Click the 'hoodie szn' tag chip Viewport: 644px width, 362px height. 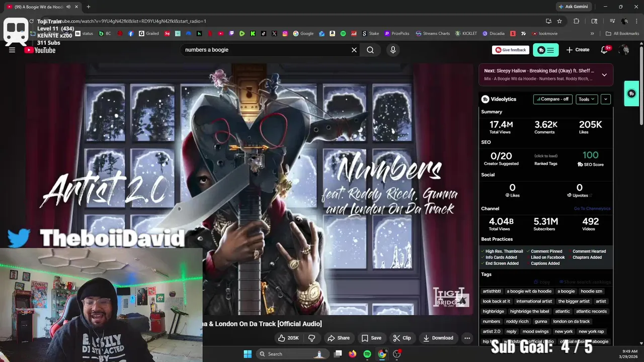(x=591, y=291)
